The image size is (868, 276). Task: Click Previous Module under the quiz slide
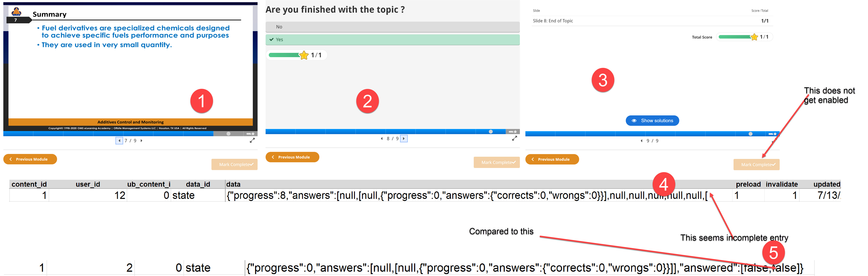(292, 157)
